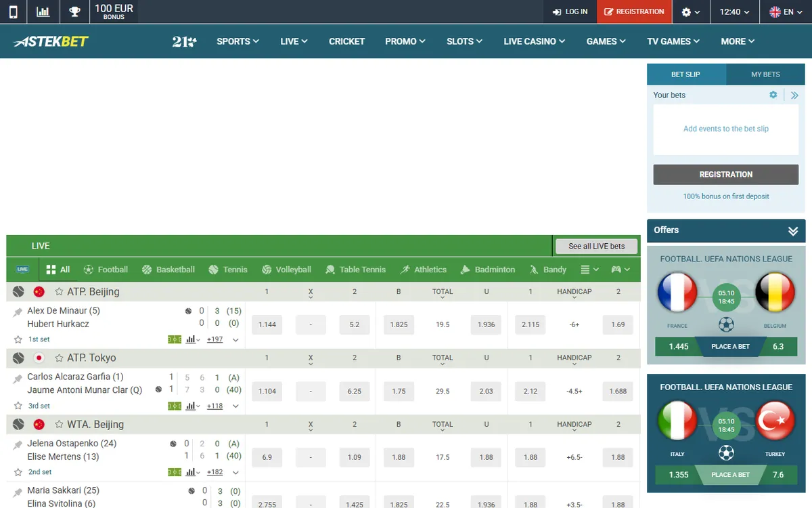Open the GAMES menu
The width and height of the screenshot is (812, 508).
(606, 41)
